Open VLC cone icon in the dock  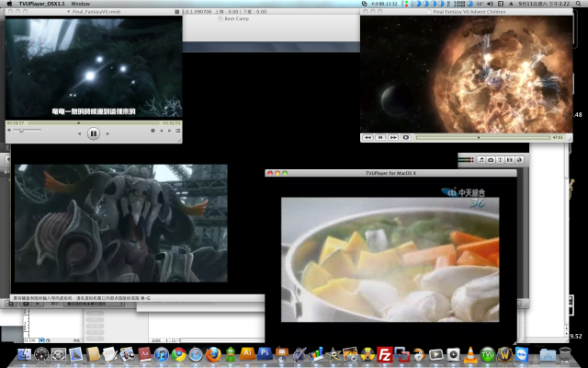(x=470, y=354)
